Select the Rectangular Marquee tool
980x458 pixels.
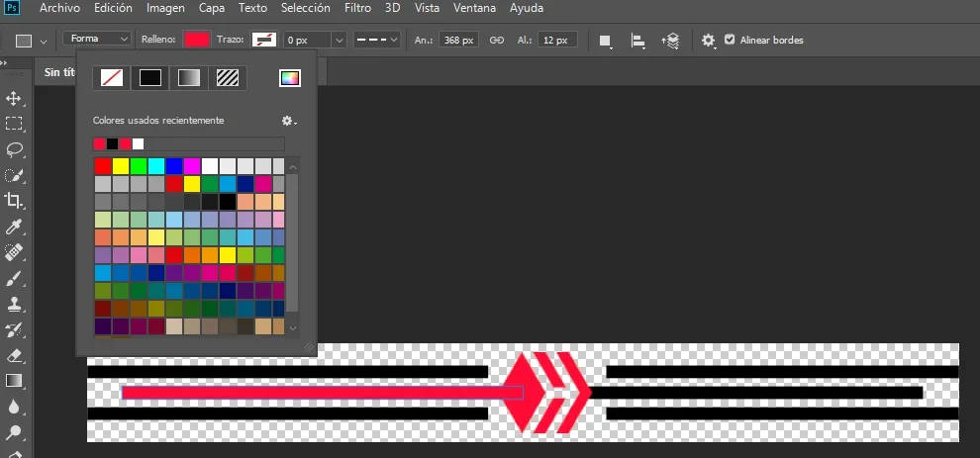(14, 123)
